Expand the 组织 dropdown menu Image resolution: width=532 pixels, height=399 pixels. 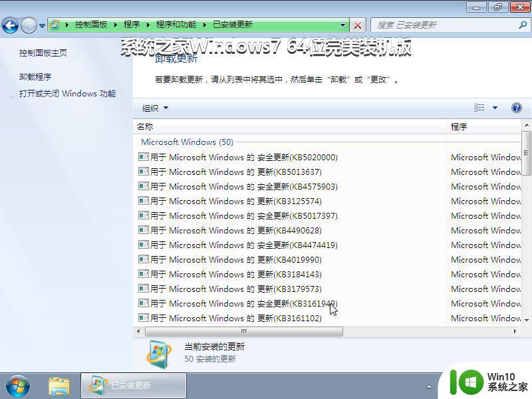point(155,108)
